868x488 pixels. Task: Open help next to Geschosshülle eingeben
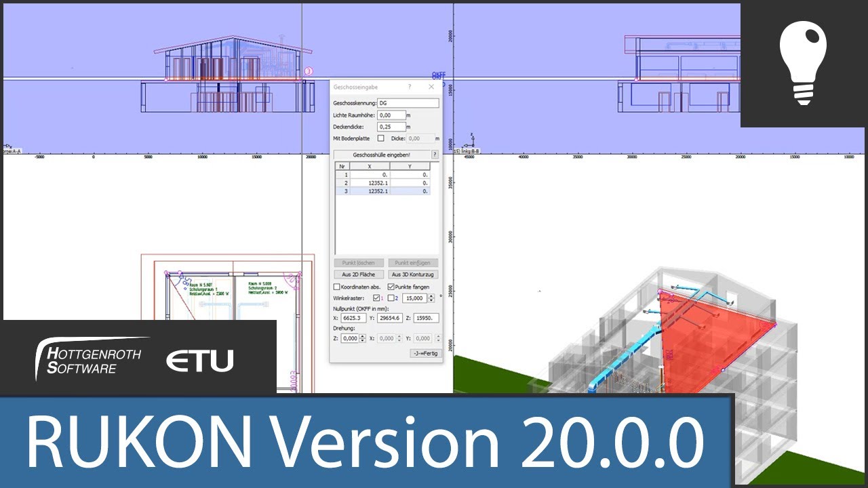coord(435,155)
